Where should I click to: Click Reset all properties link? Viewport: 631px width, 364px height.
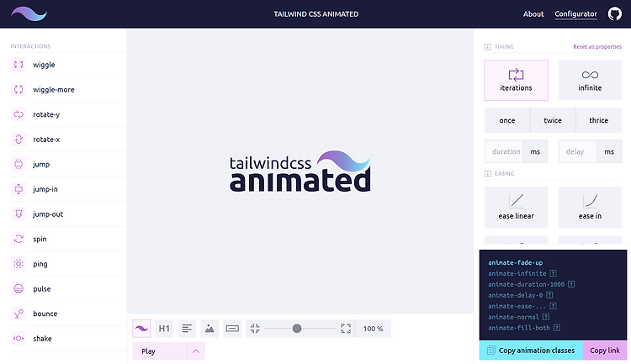[597, 47]
